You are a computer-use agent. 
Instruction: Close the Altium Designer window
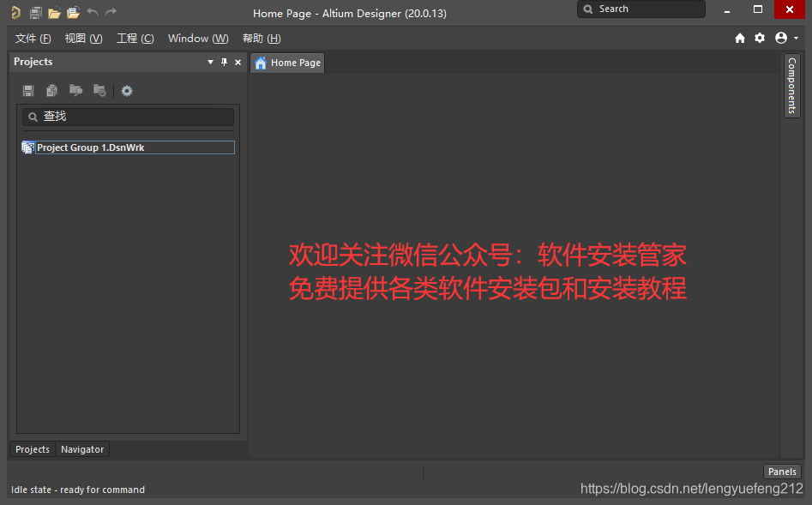(x=789, y=9)
